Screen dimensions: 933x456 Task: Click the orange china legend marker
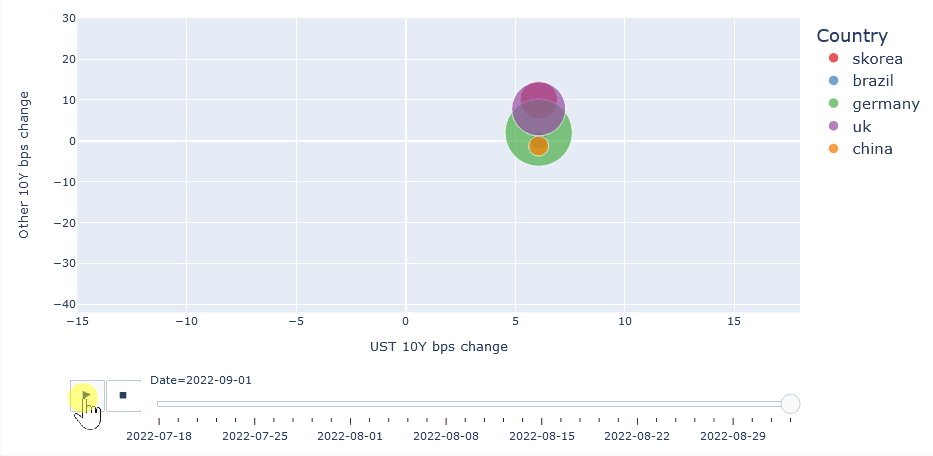834,148
